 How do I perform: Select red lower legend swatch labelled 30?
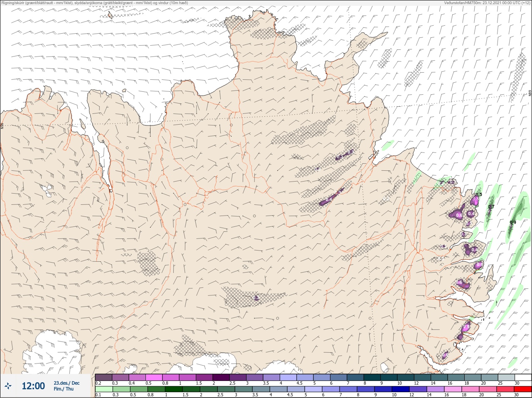tap(523, 389)
